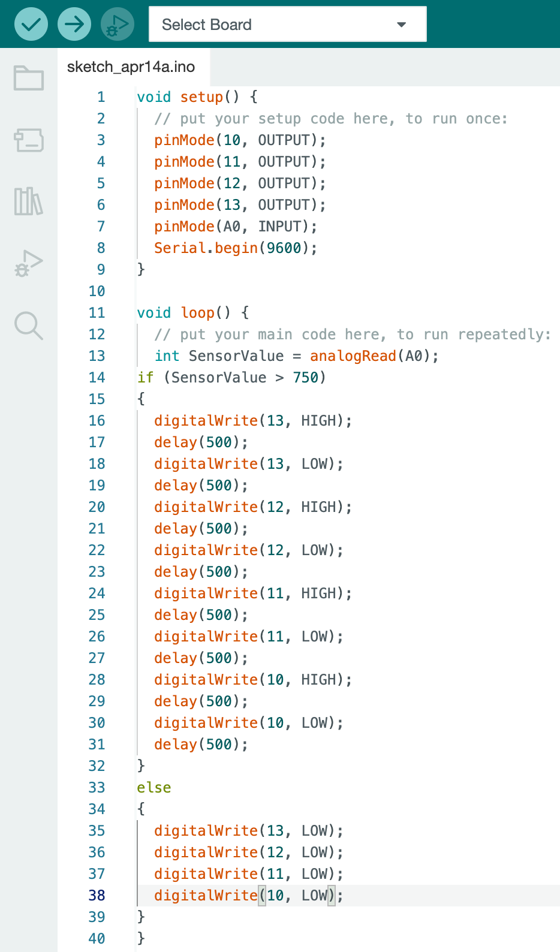Open the Select Board dropdown
Screen dimensions: 560x952
pos(288,25)
